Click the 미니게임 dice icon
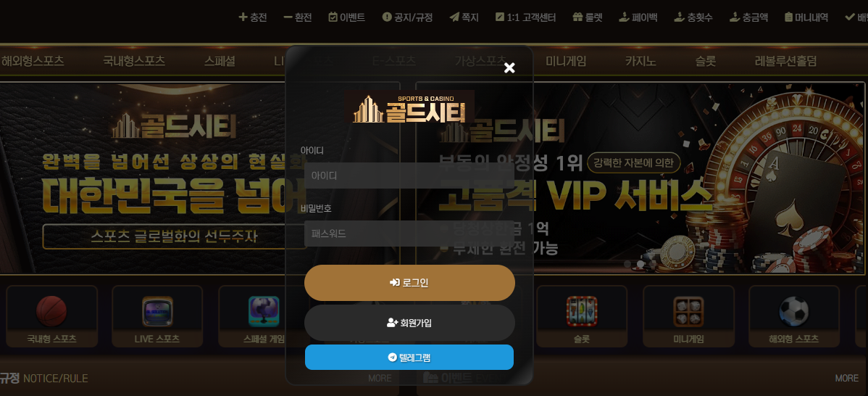868x396 pixels. [x=688, y=311]
